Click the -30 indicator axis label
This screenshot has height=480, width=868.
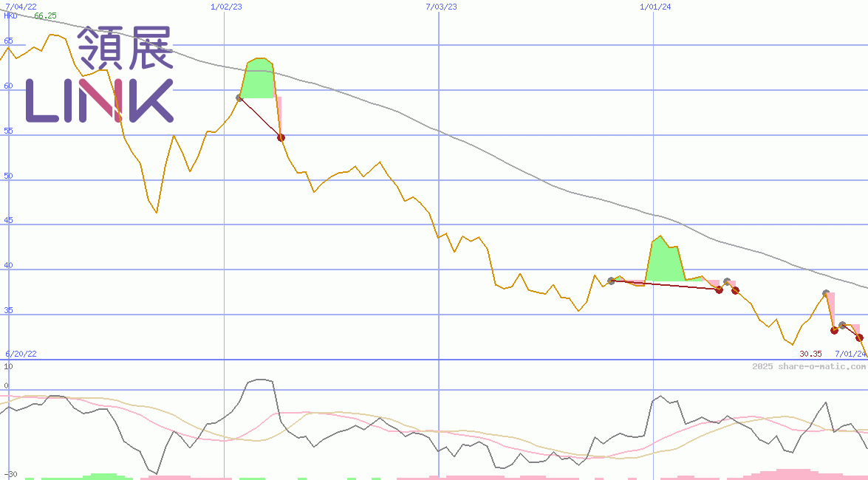tap(10, 475)
